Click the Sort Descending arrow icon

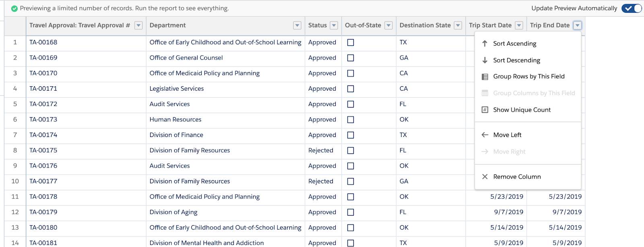[485, 60]
